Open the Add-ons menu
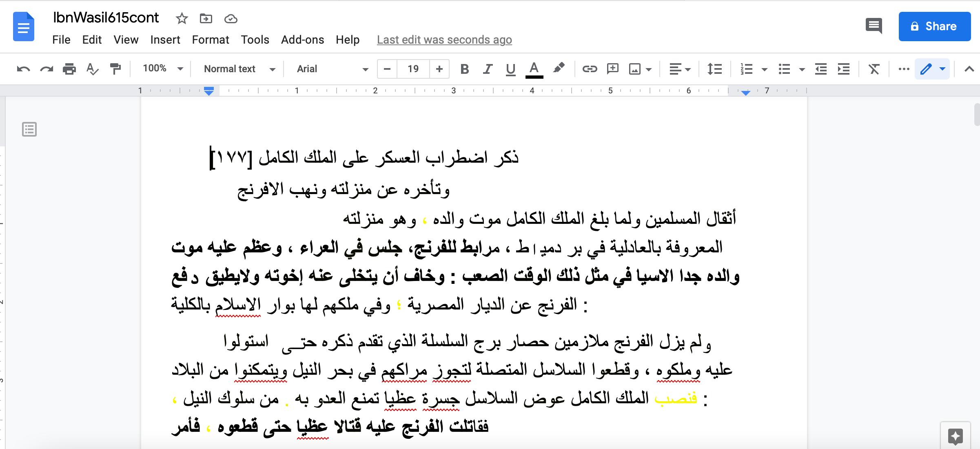 (x=302, y=40)
